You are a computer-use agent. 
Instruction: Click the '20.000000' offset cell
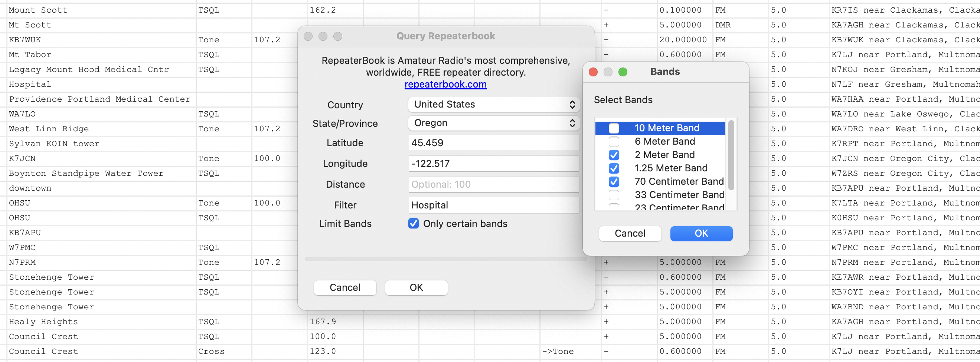coord(685,40)
